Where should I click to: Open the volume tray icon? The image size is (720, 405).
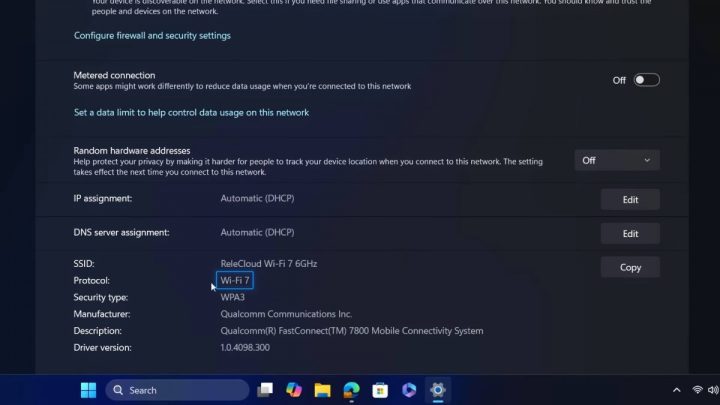coord(713,390)
